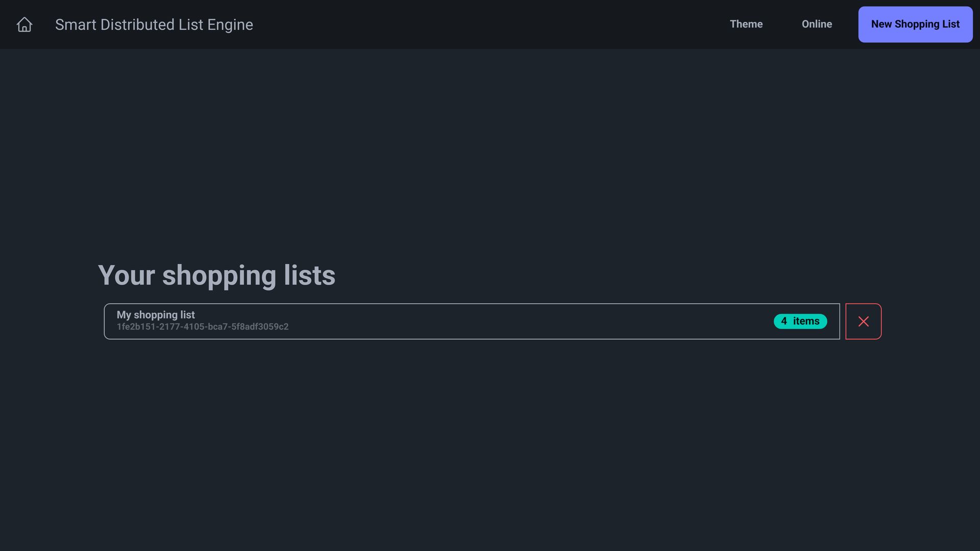Switch color mode via Theme

click(x=746, y=24)
